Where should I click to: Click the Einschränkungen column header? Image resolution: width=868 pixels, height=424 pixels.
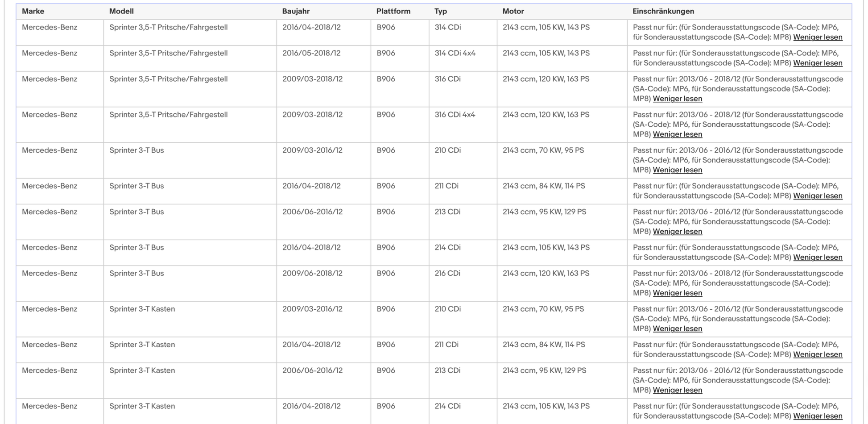tap(663, 12)
